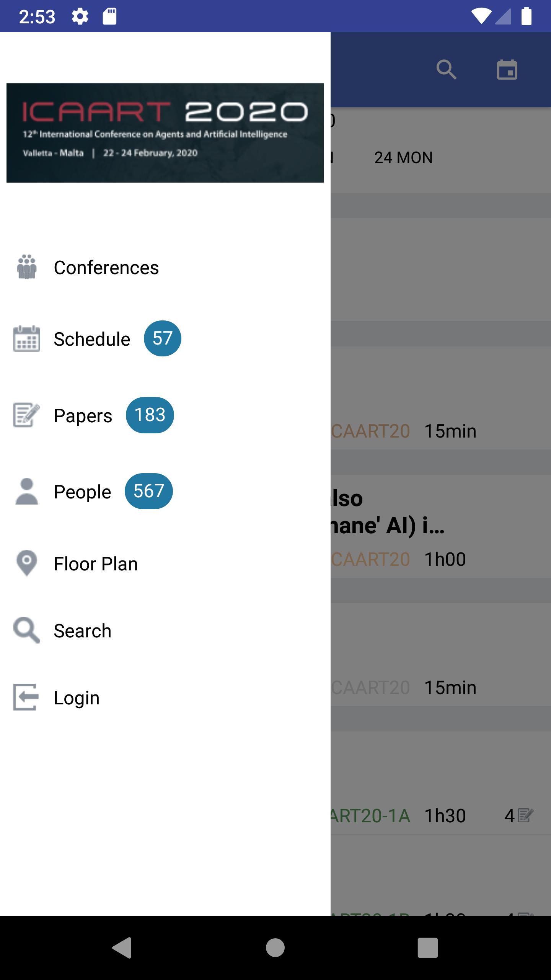Open Floor Plan from the drawer
This screenshot has width=551, height=980.
point(165,563)
